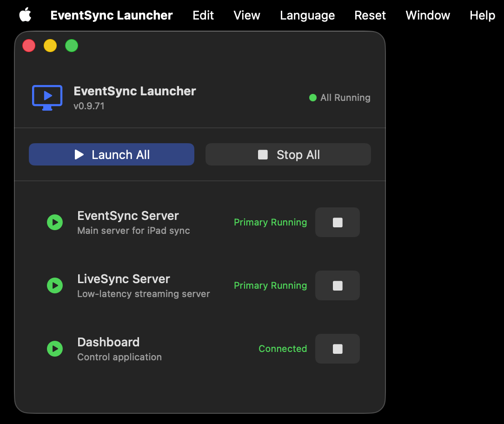Click the green play icon beside LiveSync Server
The width and height of the screenshot is (504, 424).
(x=55, y=285)
